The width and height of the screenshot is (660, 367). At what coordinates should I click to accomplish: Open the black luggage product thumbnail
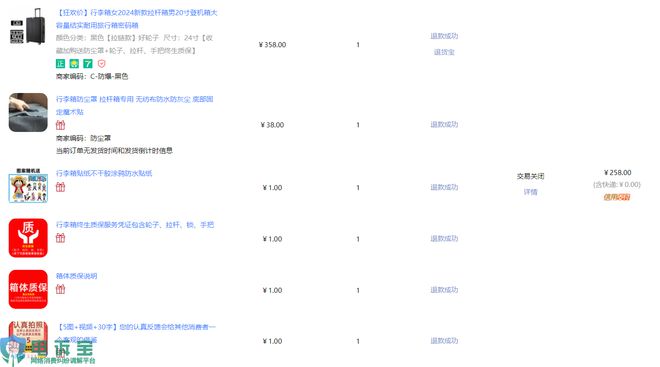pos(28,26)
